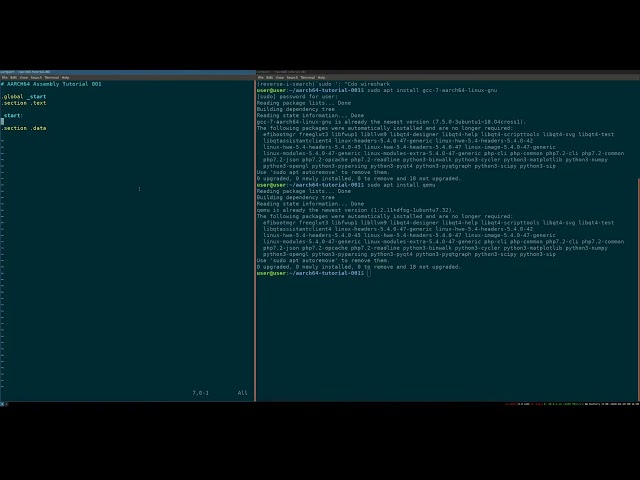Screen dimensions: 640x480
Task: Click the "[sudo] password for user:" line
Action: pyautogui.click(x=297, y=97)
